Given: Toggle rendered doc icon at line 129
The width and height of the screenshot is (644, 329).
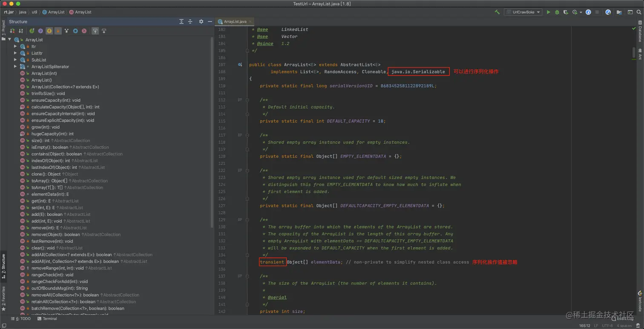Looking at the screenshot, I should coord(240,220).
